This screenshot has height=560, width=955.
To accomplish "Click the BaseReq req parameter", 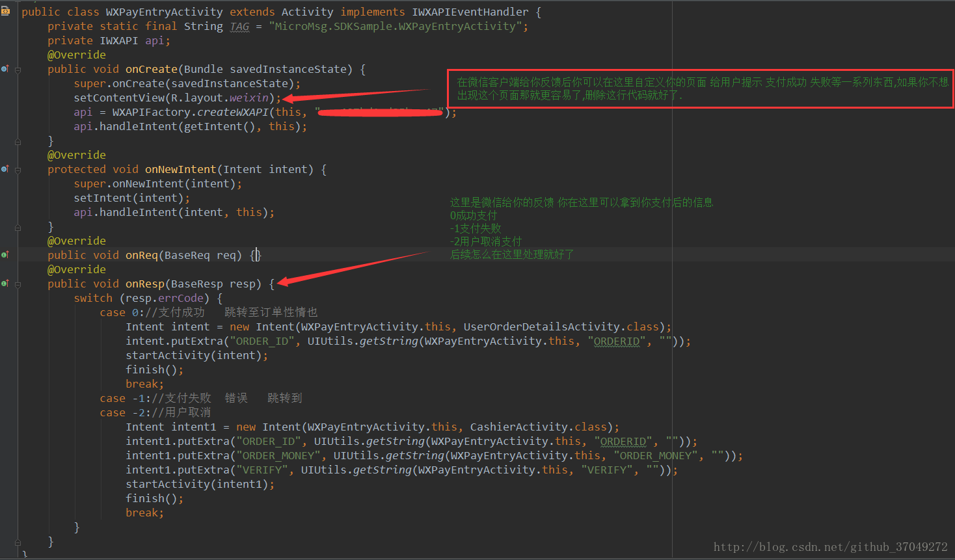I will tap(200, 255).
